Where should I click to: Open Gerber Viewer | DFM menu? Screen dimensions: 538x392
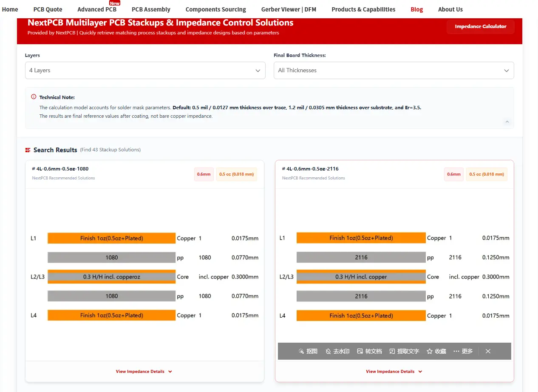tap(289, 9)
